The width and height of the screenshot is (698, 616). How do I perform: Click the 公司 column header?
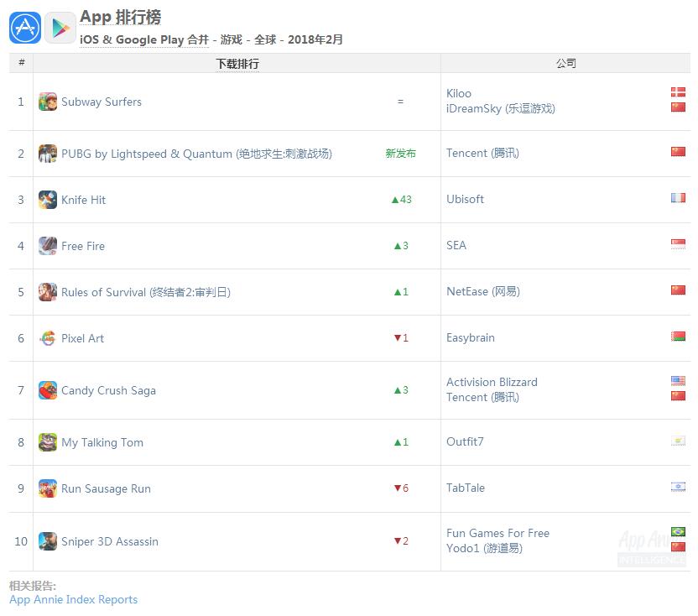click(x=565, y=63)
